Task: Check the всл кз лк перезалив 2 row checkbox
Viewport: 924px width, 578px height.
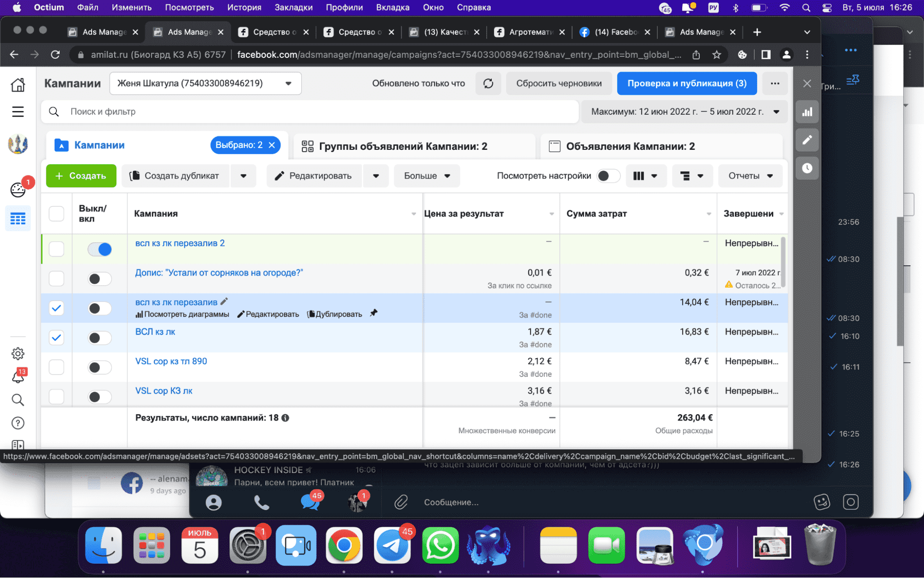Action: [x=56, y=249]
